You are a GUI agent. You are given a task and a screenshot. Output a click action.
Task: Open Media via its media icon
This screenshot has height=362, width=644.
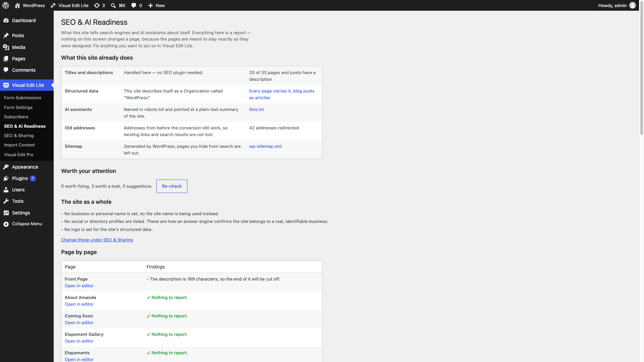[6, 47]
